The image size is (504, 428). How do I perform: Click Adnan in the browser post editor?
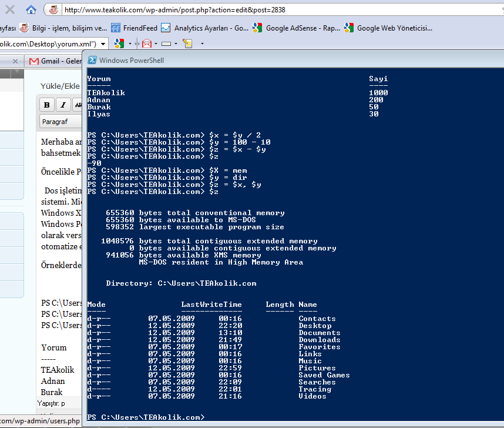53,382
